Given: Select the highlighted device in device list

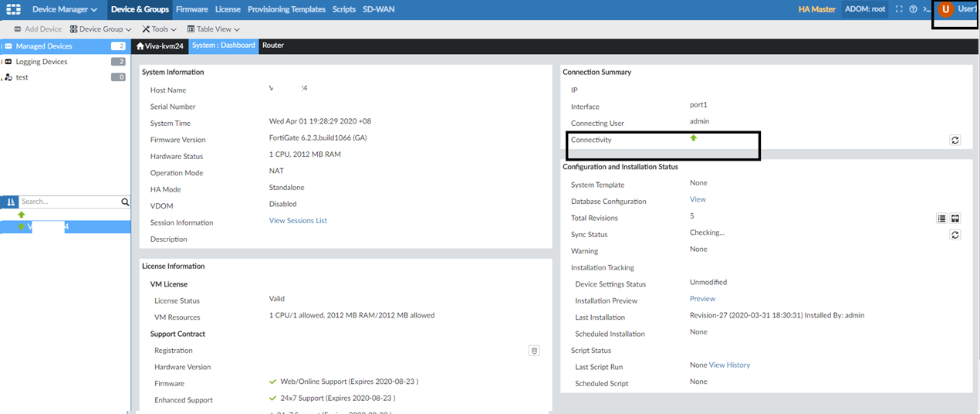Looking at the screenshot, I should [65, 227].
